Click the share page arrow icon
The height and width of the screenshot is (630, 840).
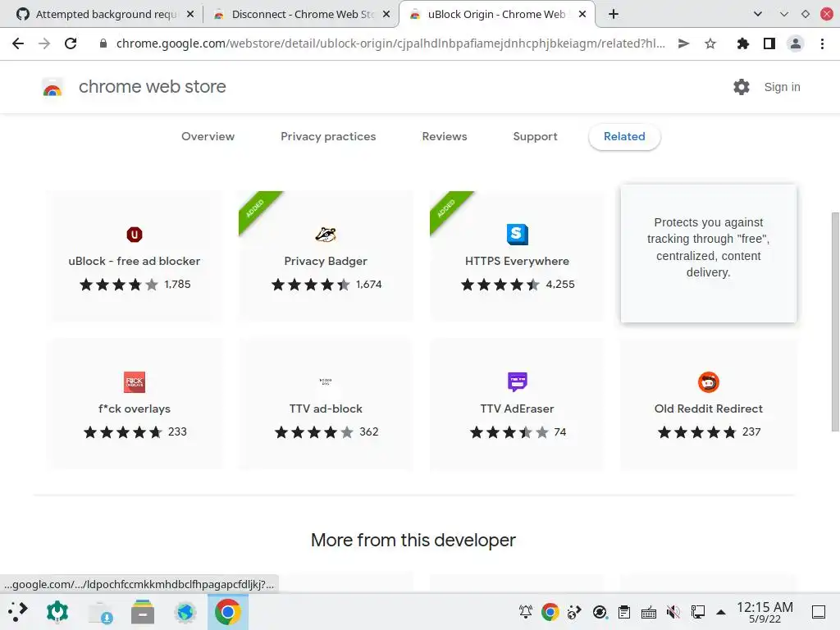[x=683, y=43]
